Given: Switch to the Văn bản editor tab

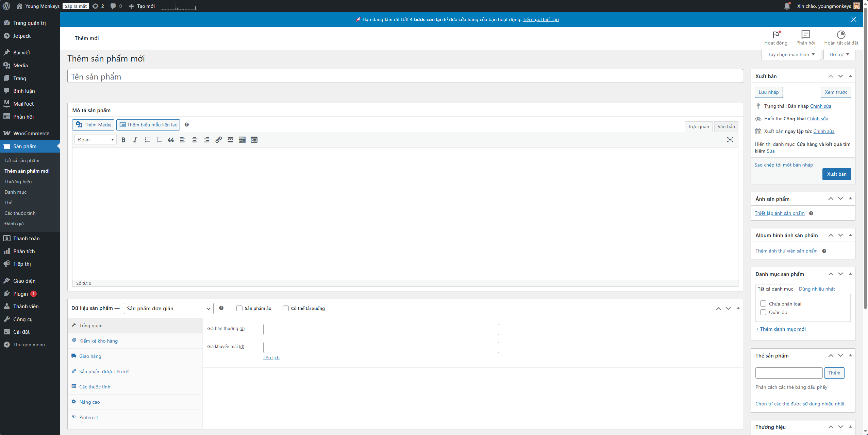Looking at the screenshot, I should [x=726, y=126].
